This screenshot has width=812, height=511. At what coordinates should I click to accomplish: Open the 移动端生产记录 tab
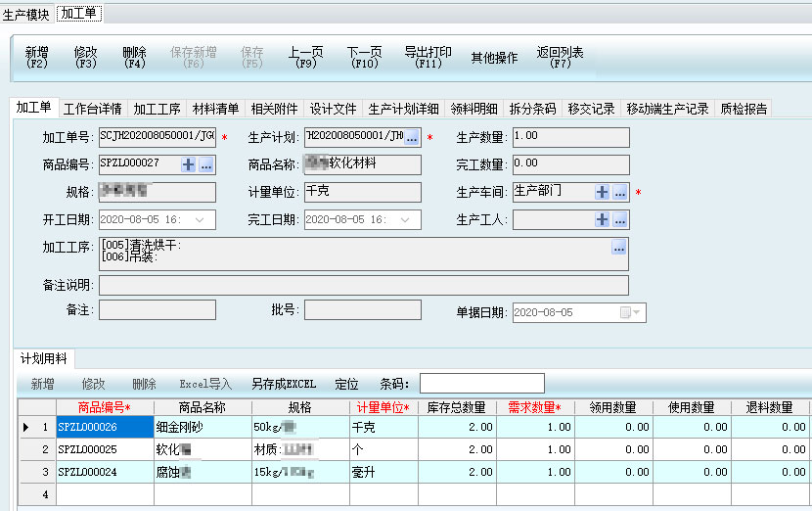coord(667,109)
